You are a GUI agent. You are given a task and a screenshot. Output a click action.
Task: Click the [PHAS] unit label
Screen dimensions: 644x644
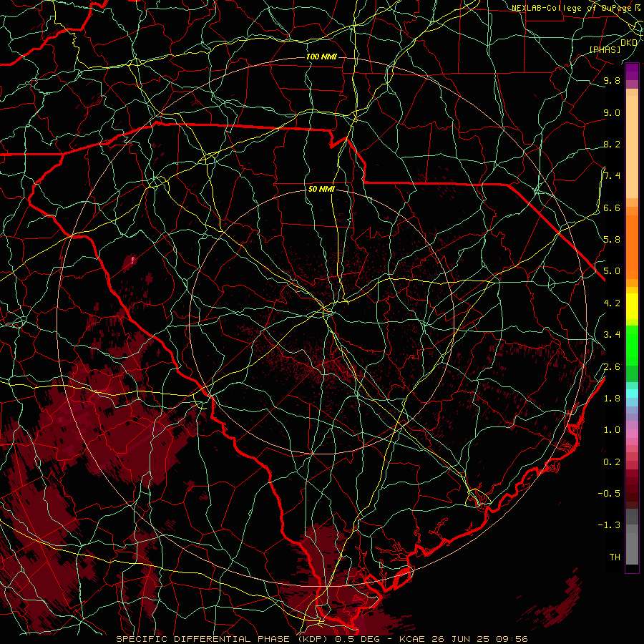605,49
